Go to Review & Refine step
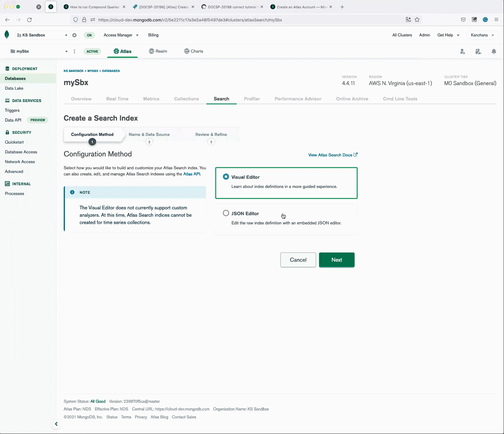This screenshot has width=504, height=434. (211, 134)
